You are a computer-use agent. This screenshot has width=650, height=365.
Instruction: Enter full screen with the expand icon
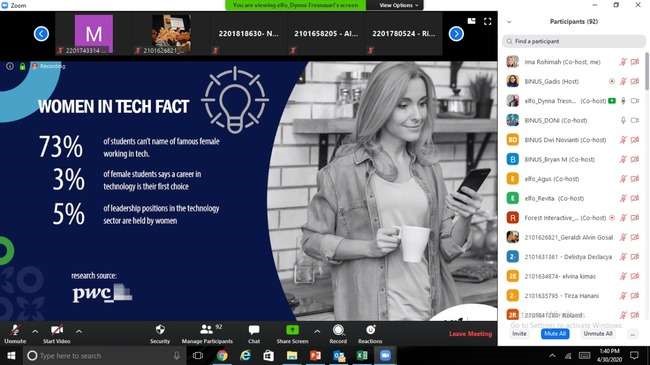tap(488, 22)
